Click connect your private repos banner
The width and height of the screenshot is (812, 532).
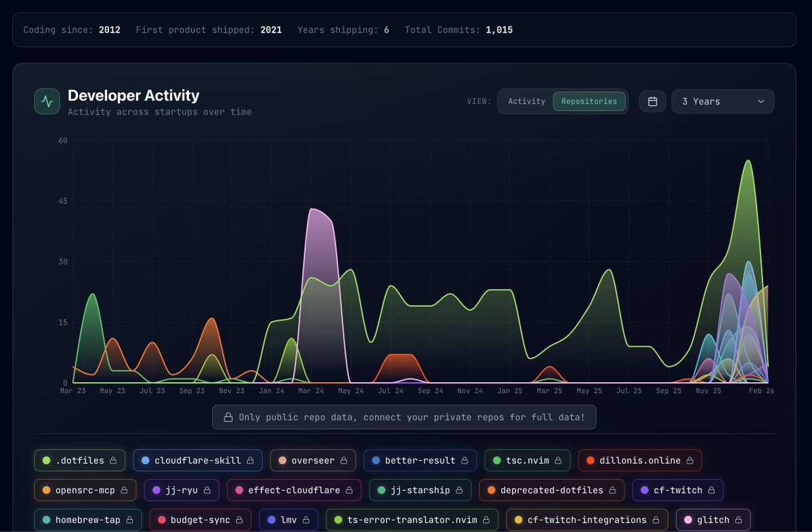coord(404,417)
